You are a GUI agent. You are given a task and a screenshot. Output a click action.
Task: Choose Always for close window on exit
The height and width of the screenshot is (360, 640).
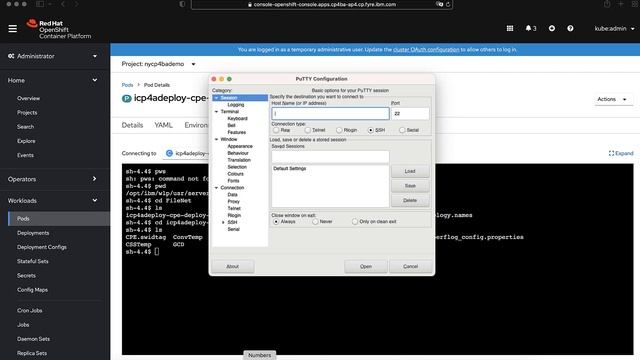(276, 222)
